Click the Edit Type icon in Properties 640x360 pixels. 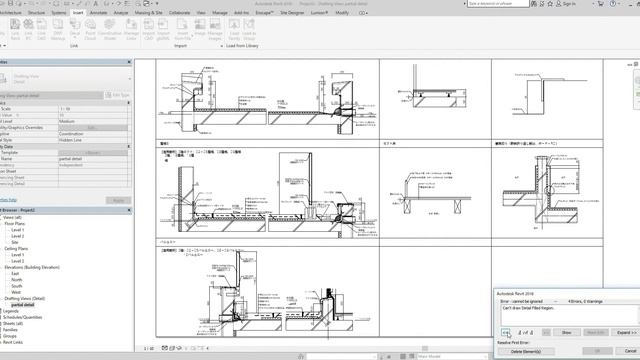click(117, 95)
